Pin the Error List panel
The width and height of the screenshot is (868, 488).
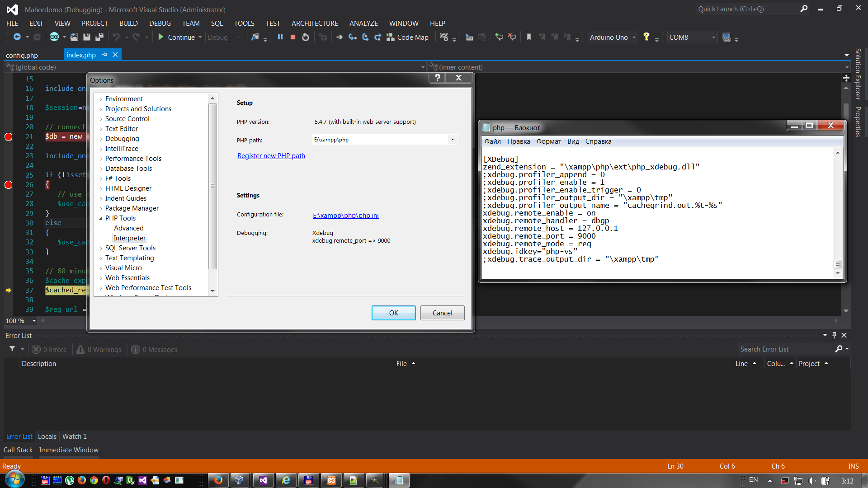click(834, 335)
